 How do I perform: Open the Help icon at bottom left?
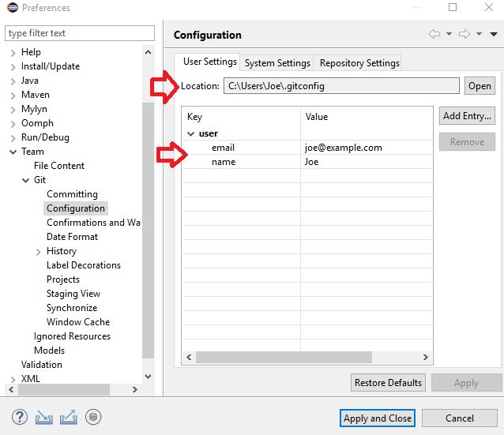coord(20,417)
